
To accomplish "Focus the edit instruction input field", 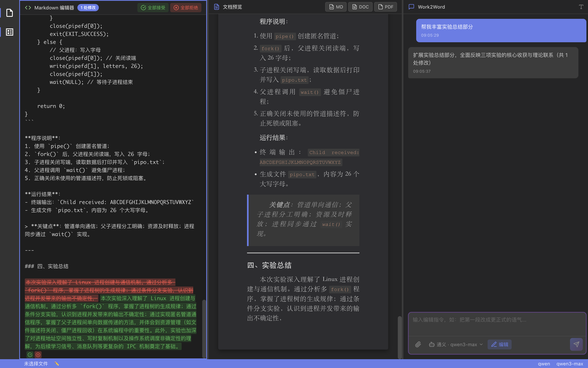I will pos(497,324).
